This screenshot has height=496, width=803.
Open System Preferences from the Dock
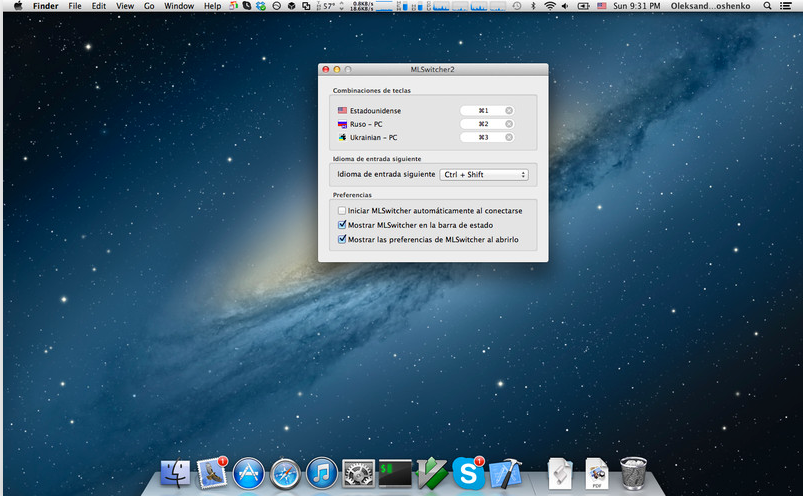point(358,473)
